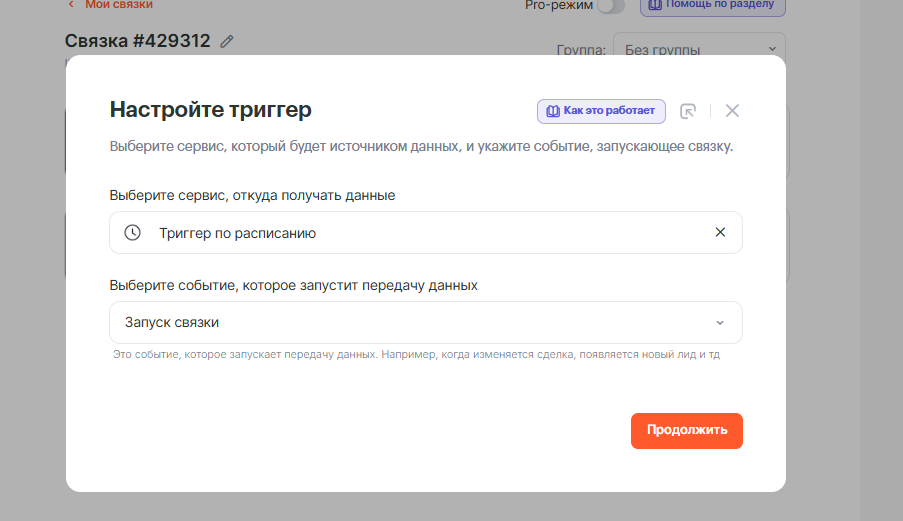Click the back arrow beside Мои связки
Image resolution: width=903 pixels, height=521 pixels.
click(x=71, y=5)
